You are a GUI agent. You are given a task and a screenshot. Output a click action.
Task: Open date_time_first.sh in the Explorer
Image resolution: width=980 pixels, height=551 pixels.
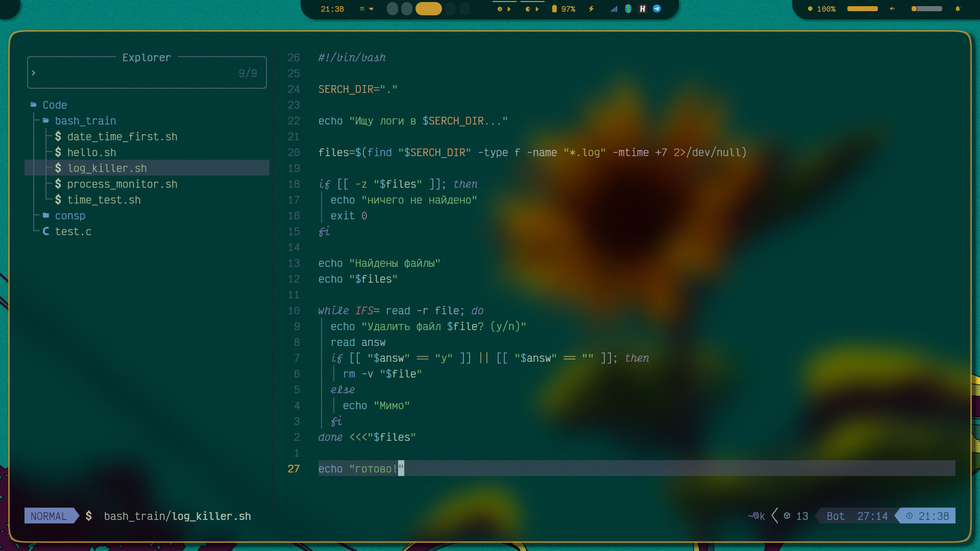122,136
